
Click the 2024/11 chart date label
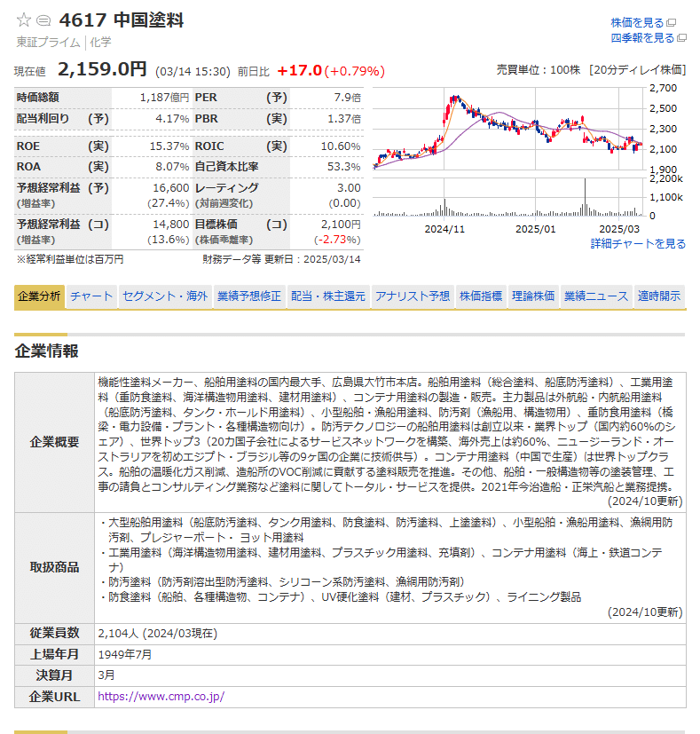click(444, 229)
